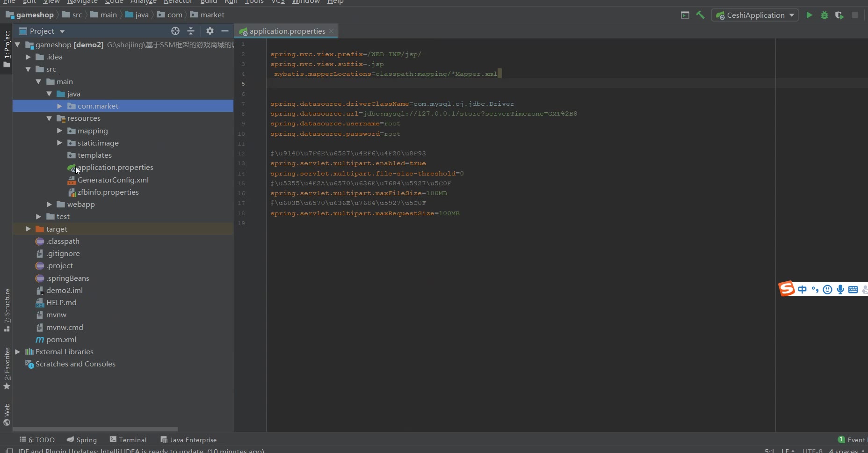The height and width of the screenshot is (453, 868).
Task: Expand the com.market package
Action: tap(59, 106)
